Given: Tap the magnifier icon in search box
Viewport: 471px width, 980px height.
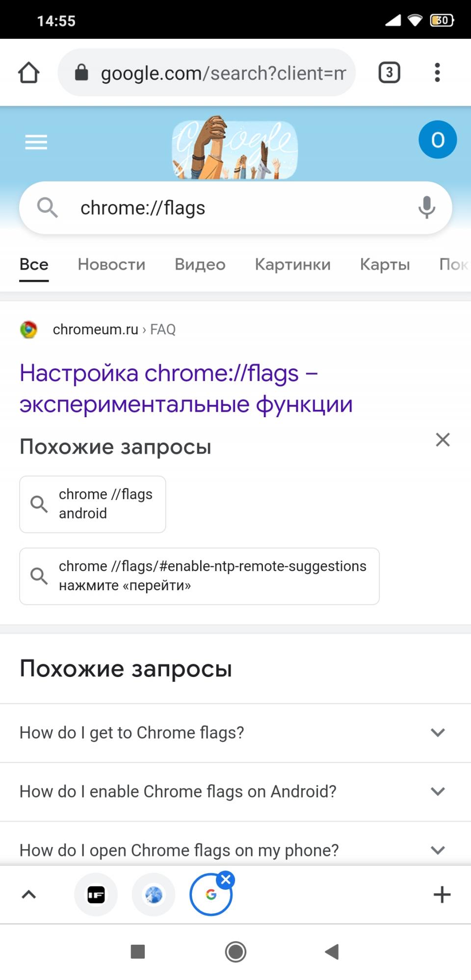Looking at the screenshot, I should (x=48, y=207).
